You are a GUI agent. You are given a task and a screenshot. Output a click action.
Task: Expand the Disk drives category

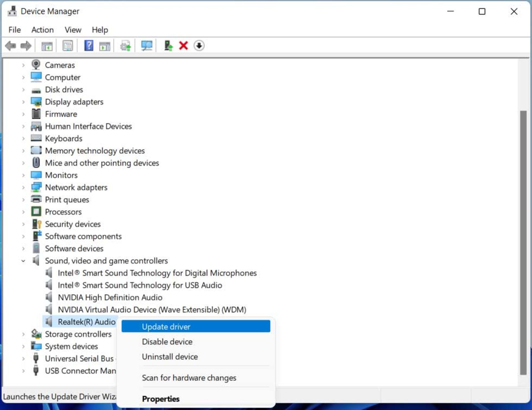click(23, 90)
